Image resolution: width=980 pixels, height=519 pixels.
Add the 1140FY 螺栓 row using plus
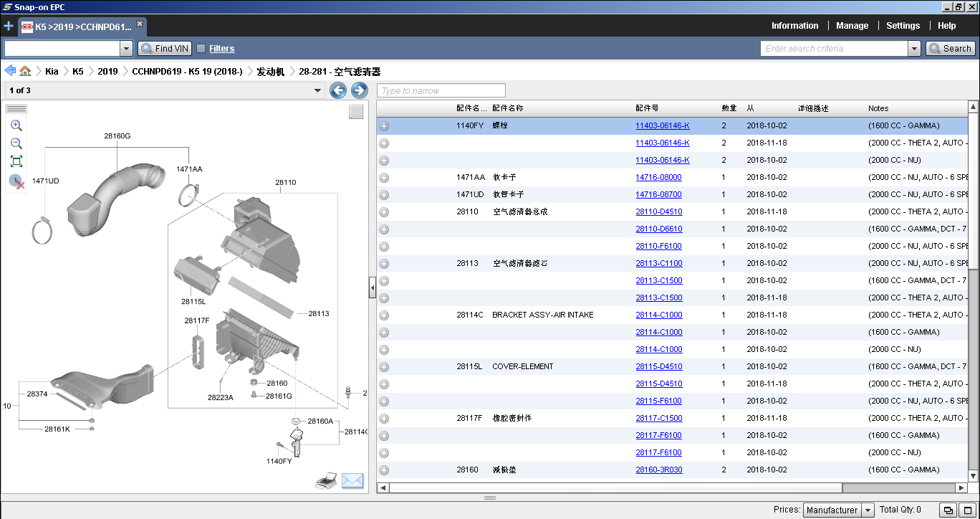384,126
